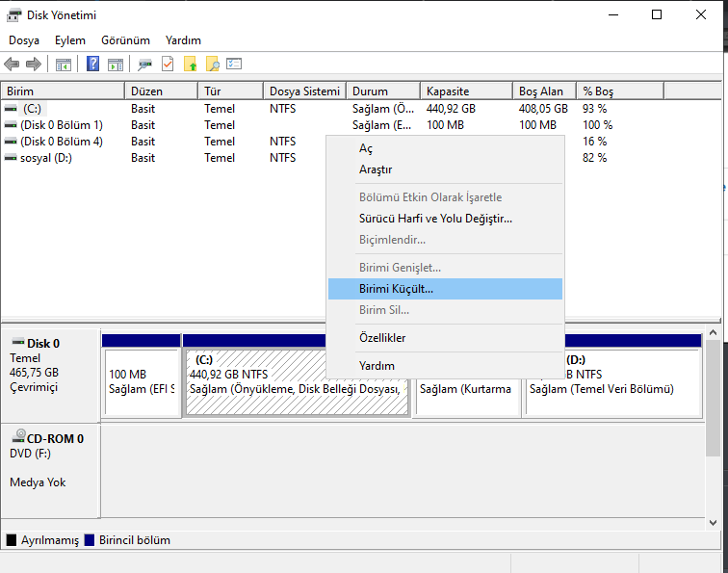This screenshot has width=728, height=573.
Task: Click the drive icon beside (Disk 0 Bölüm 4)
Action: 11,142
